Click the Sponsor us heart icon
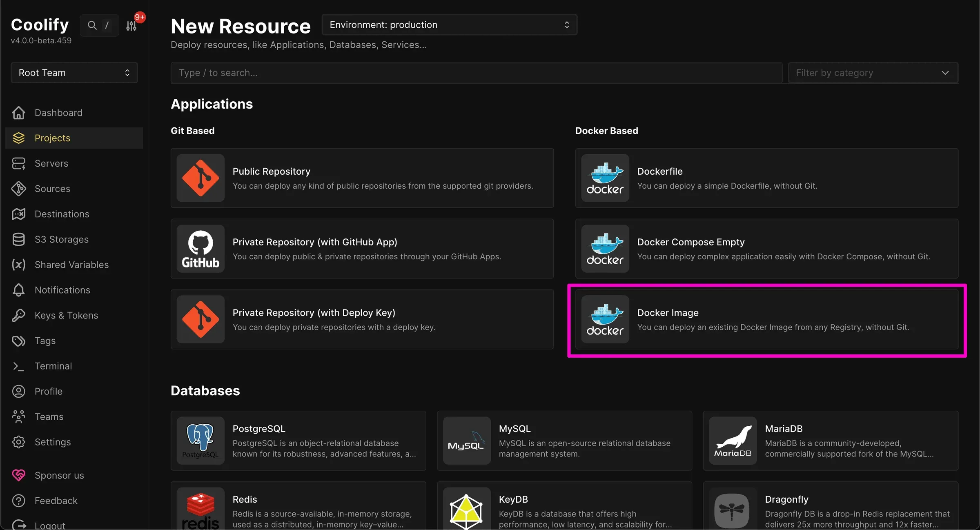This screenshot has height=530, width=980. (19, 475)
